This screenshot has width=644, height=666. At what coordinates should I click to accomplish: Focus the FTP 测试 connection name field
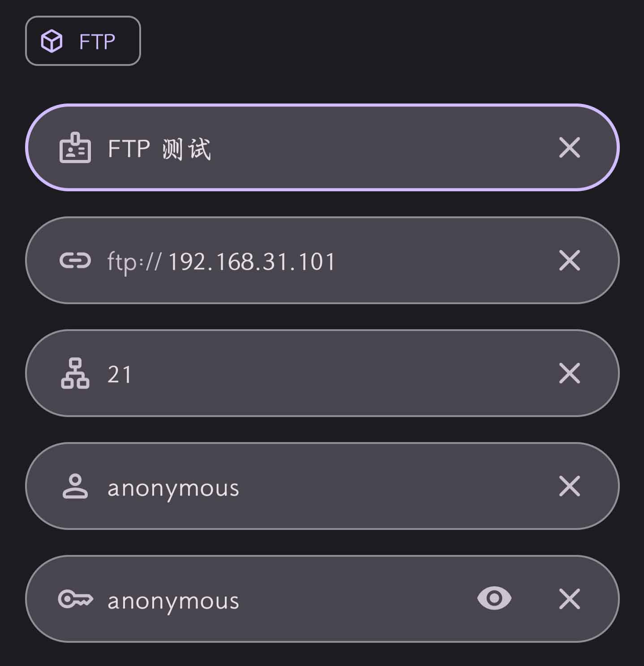322,147
